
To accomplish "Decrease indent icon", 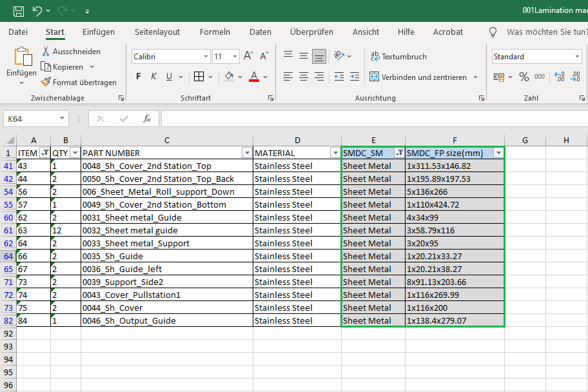I will [339, 77].
